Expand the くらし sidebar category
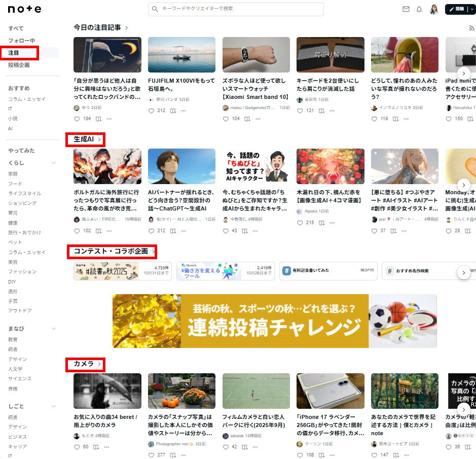Image resolution: width=476 pixels, height=459 pixels. (54, 163)
